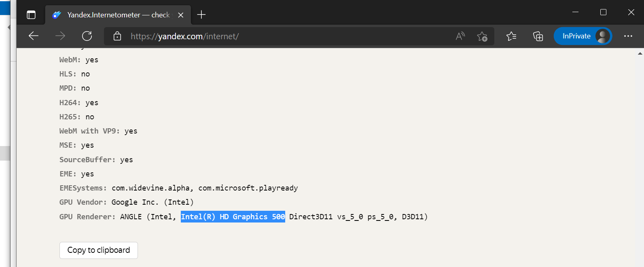This screenshot has width=644, height=267.
Task: Open Settings and more menu
Action: pos(628,36)
